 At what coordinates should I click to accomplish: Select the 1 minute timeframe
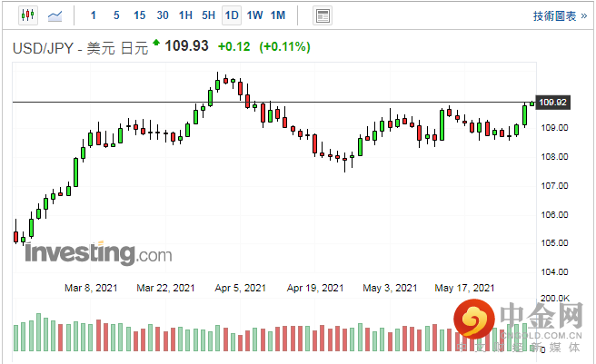[x=93, y=15]
